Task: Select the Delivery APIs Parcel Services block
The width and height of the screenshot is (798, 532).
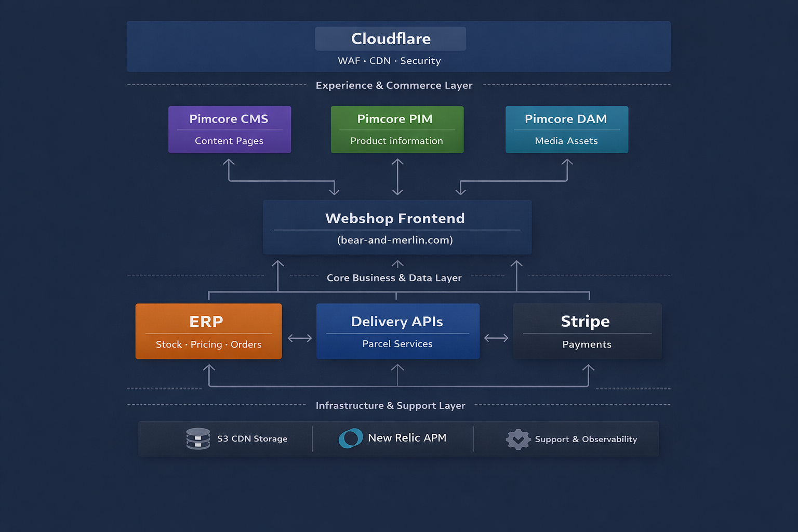Action: tap(397, 331)
